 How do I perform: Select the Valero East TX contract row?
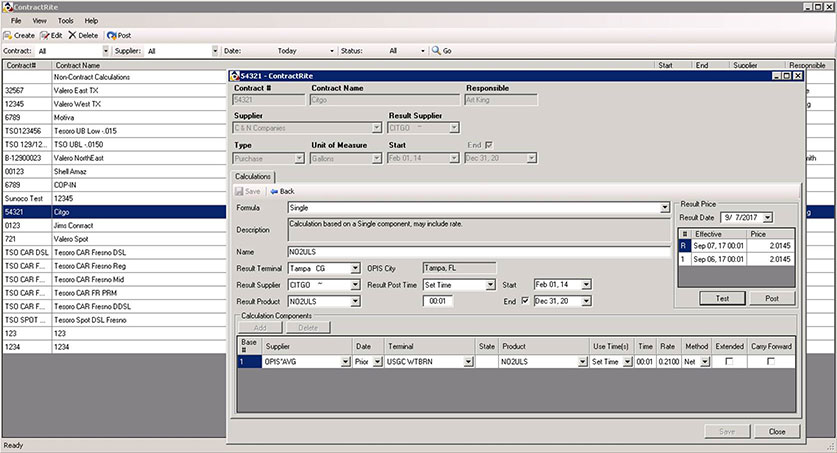pos(114,91)
